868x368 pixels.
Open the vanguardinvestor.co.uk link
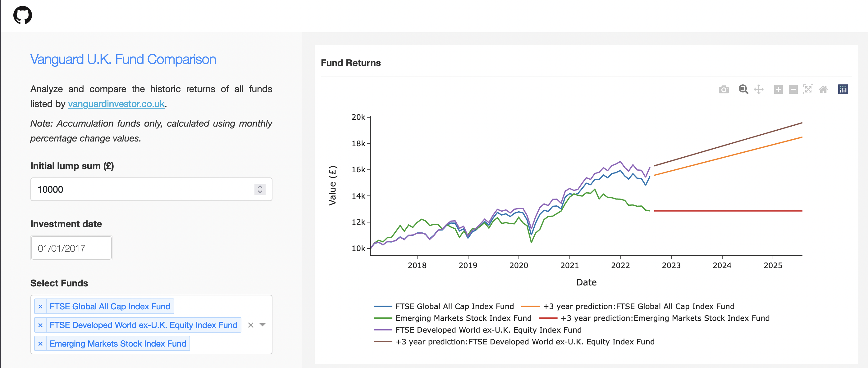point(116,104)
